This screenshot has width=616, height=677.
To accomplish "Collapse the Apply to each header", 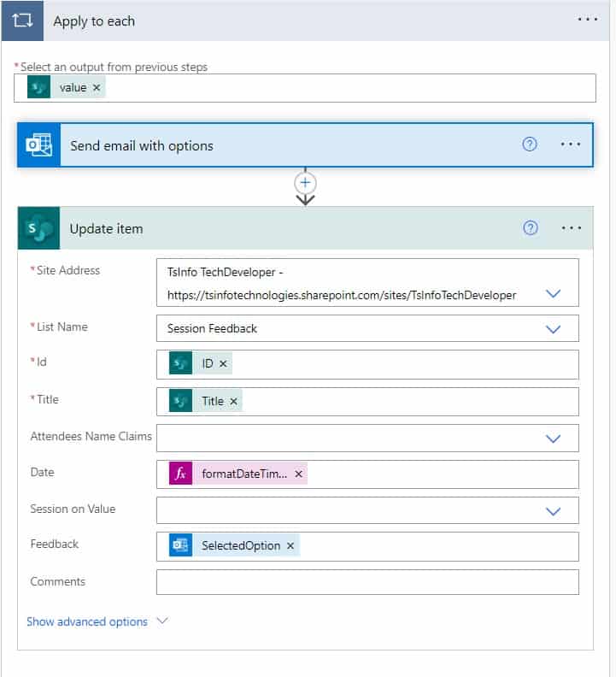I will 305,21.
